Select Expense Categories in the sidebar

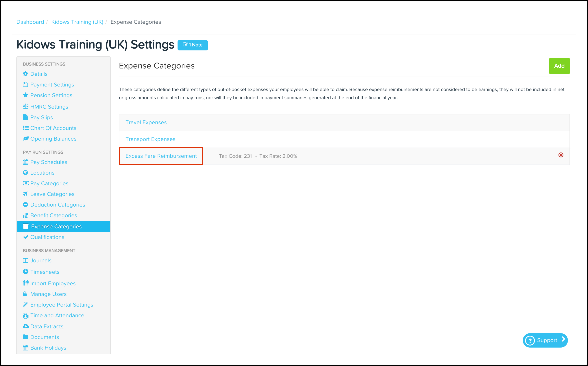point(56,227)
